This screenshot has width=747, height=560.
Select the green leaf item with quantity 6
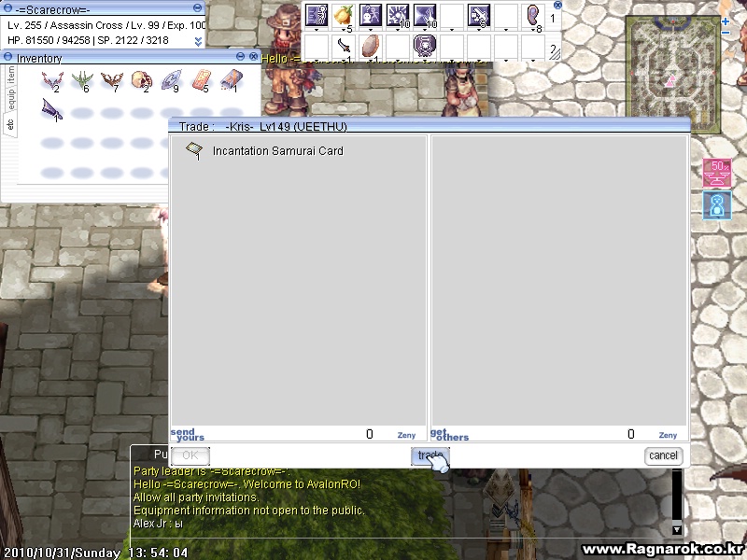click(x=81, y=80)
